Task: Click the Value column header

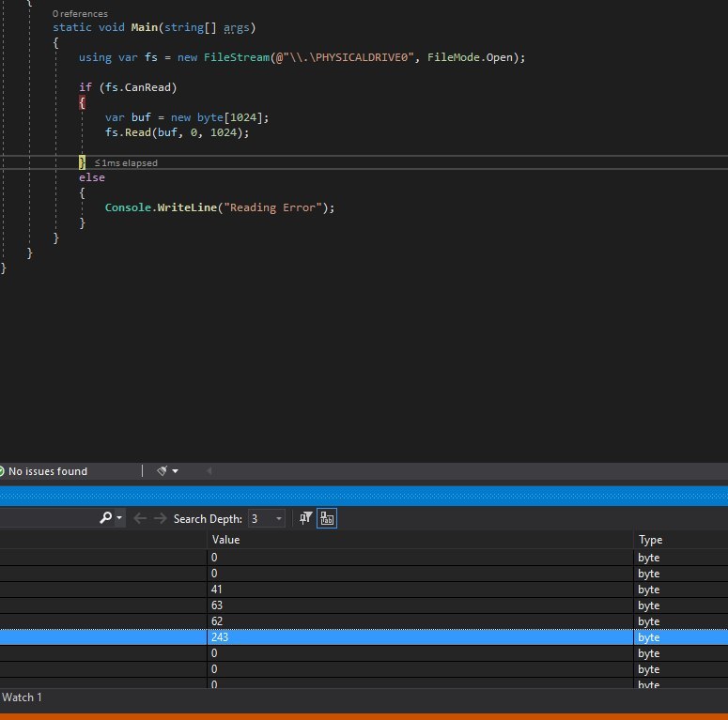Action: point(226,540)
